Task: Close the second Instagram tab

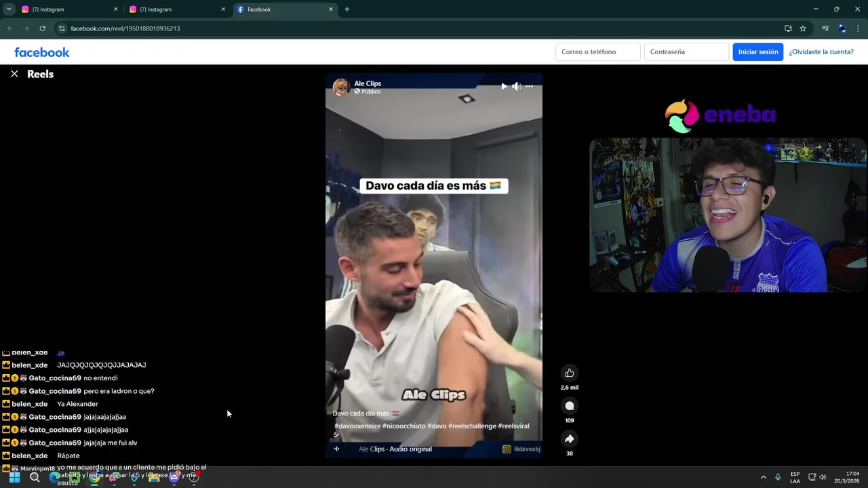Action: pyautogui.click(x=223, y=9)
